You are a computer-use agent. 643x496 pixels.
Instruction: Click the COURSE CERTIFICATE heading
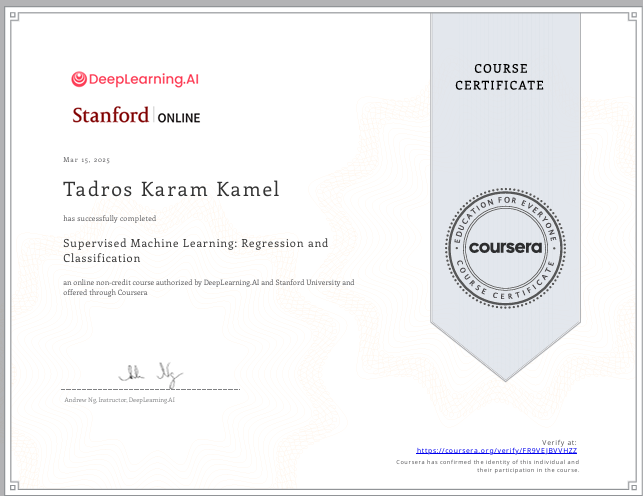coord(499,77)
